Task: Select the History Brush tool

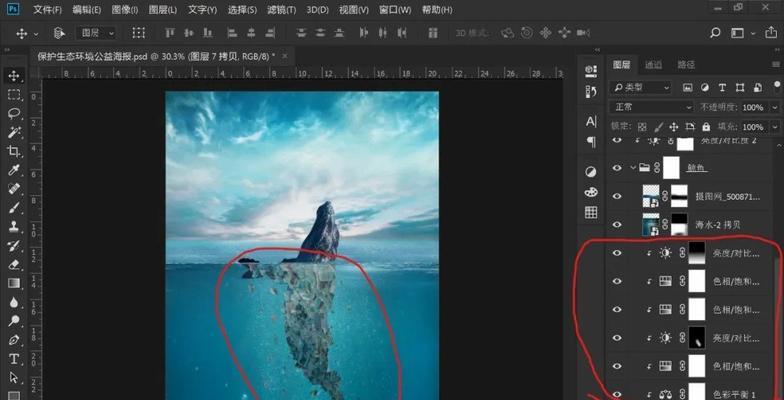Action: (14, 246)
